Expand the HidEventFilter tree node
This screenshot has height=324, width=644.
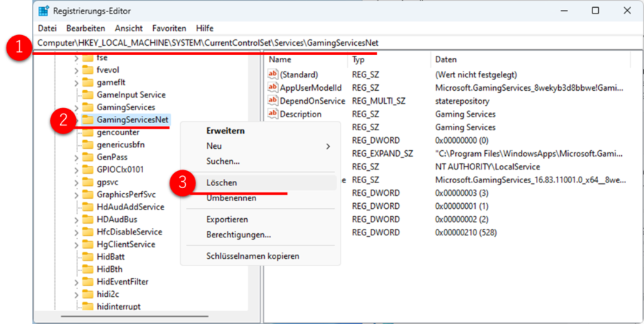tap(77, 282)
